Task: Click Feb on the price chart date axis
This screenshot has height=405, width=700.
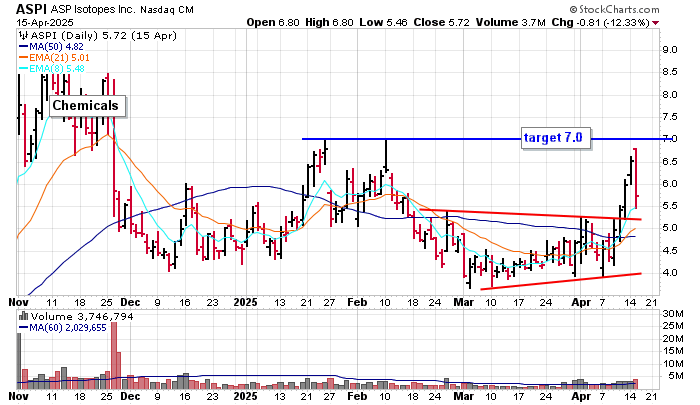Action: 357,303
